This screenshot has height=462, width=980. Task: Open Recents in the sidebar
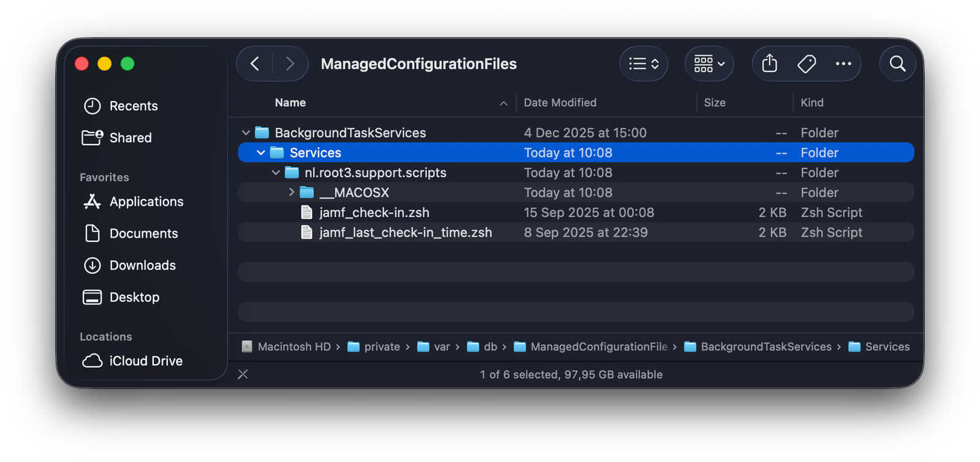pyautogui.click(x=133, y=106)
